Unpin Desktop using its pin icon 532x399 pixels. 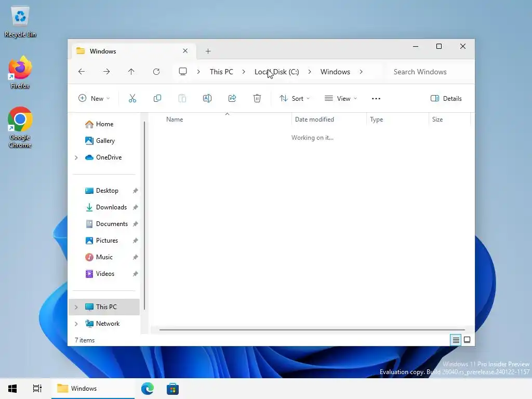click(136, 191)
